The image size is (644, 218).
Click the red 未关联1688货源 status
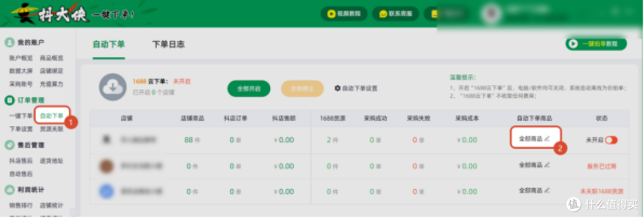(x=602, y=191)
